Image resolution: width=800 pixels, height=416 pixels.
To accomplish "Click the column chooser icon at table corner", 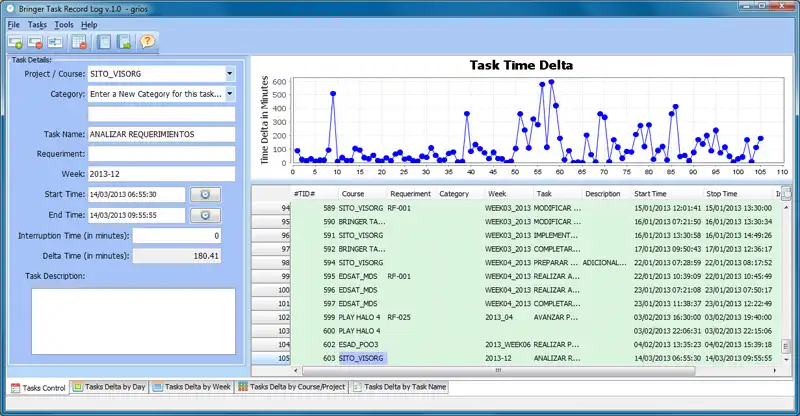I will pyautogui.click(x=786, y=193).
